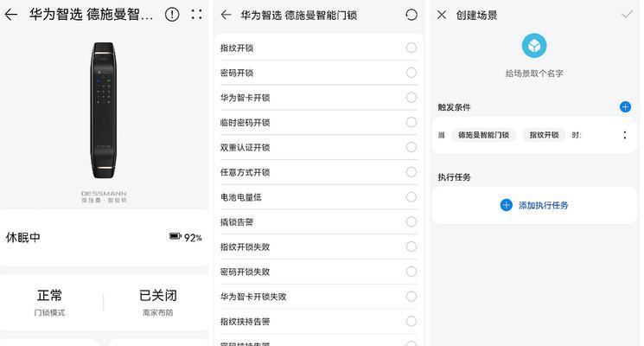Confirm scene creation with the checkmark

point(627,15)
